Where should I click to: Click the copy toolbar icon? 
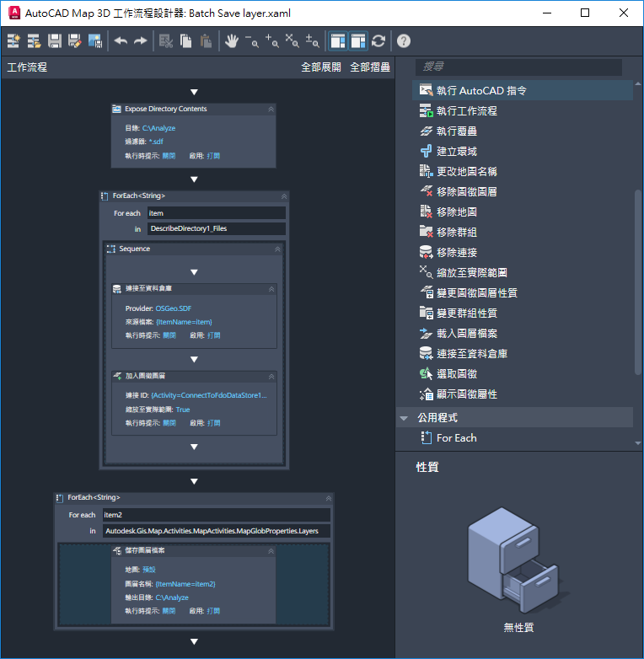185,40
